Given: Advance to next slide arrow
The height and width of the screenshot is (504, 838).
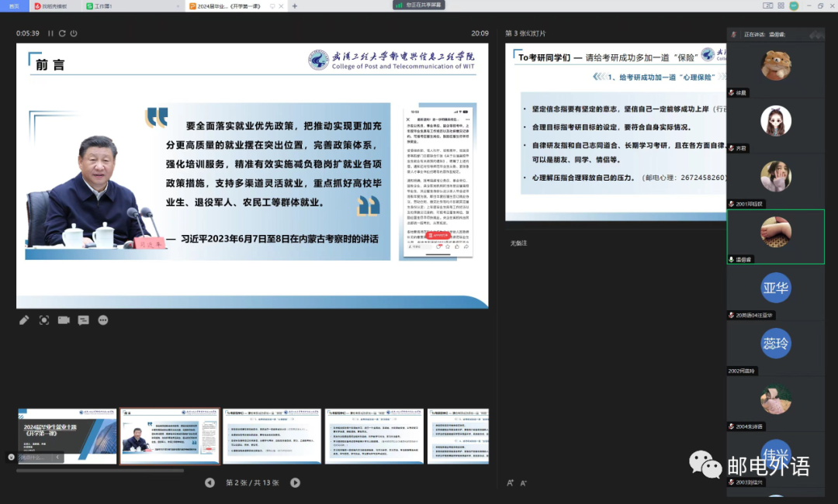Looking at the screenshot, I should 295,482.
